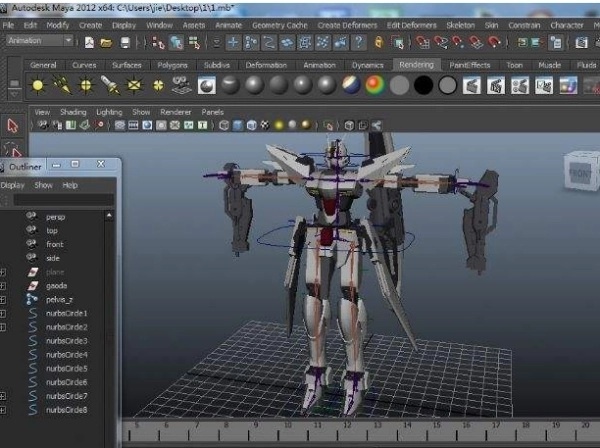Select the arrow Select Tool
This screenshot has width=600, height=448.
click(x=13, y=125)
